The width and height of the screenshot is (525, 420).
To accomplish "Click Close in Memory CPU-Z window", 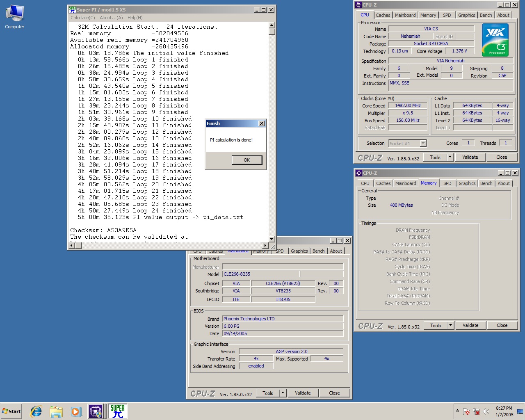I will pyautogui.click(x=502, y=325).
